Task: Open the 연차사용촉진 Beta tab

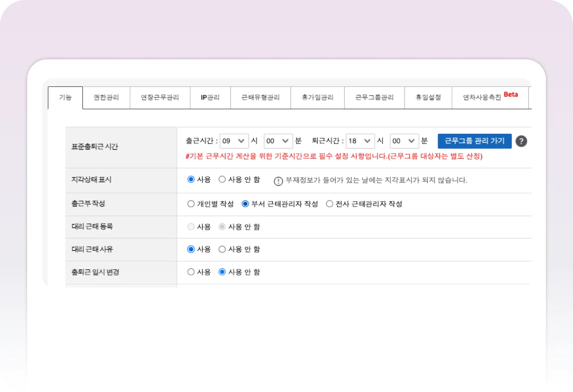Action: [490, 97]
